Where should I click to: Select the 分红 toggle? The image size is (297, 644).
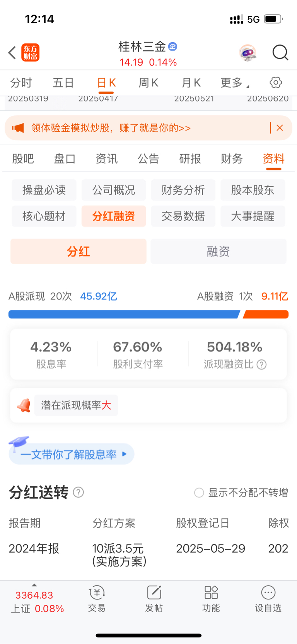tap(79, 251)
